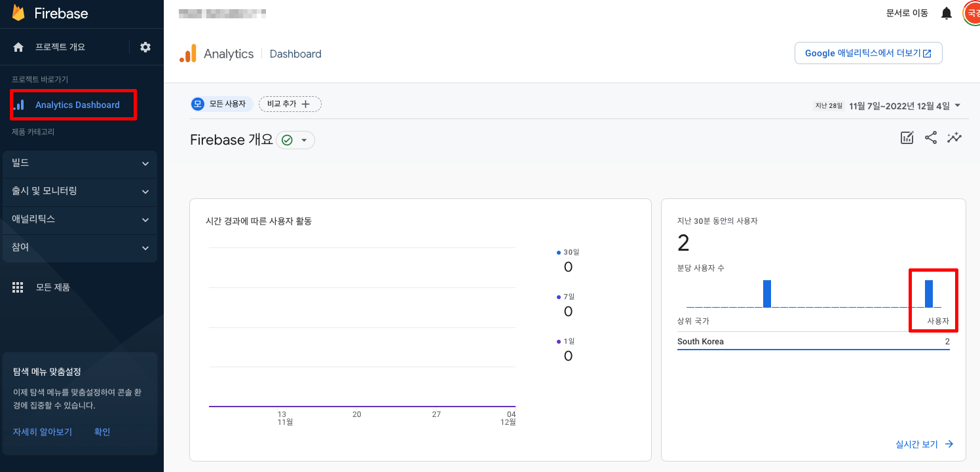Share this report icon

pyautogui.click(x=931, y=137)
